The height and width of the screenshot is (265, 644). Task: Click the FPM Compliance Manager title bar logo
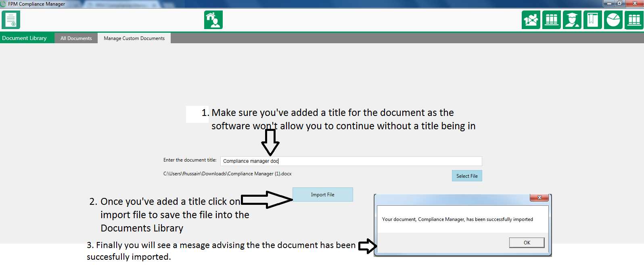click(x=3, y=4)
